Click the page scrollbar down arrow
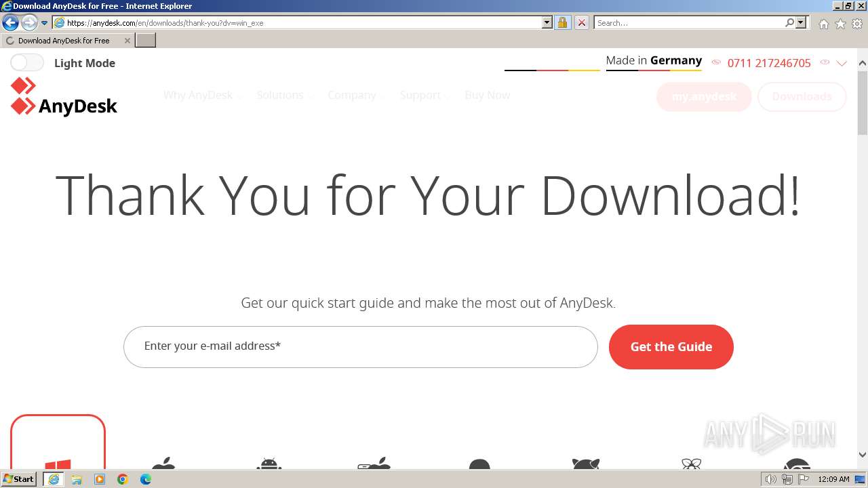868x488 pixels. (863, 455)
